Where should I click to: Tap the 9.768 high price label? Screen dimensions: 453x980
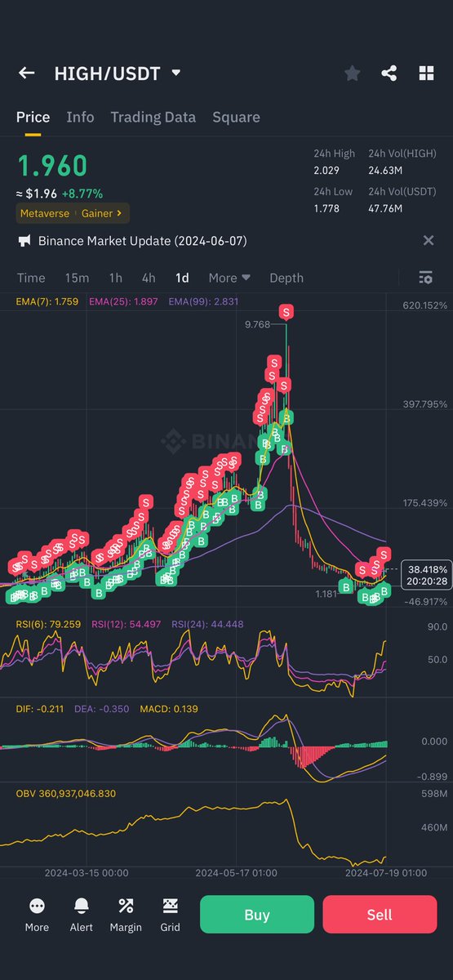pyautogui.click(x=257, y=324)
